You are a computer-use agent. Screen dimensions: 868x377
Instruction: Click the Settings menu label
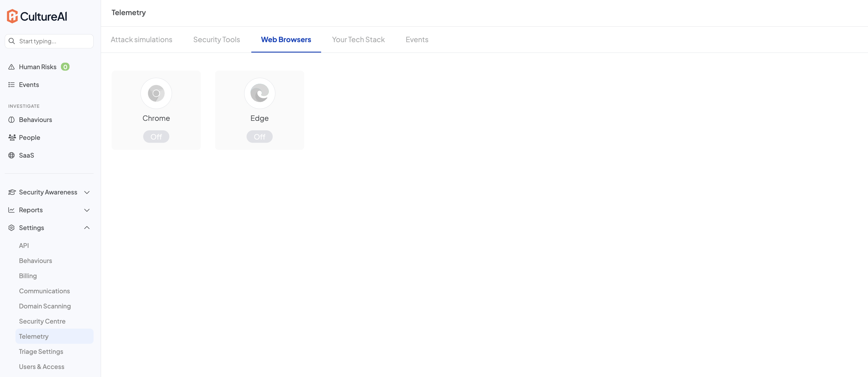[32, 228]
